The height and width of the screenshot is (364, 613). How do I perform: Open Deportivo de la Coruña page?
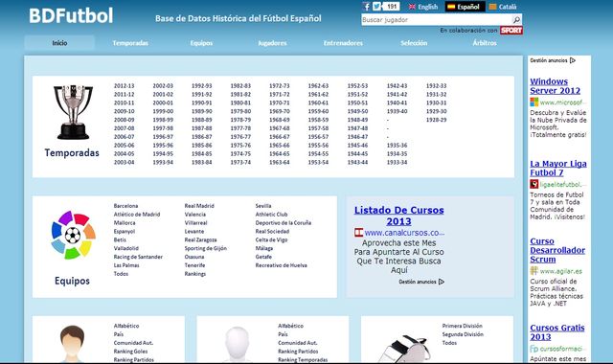[284, 223]
